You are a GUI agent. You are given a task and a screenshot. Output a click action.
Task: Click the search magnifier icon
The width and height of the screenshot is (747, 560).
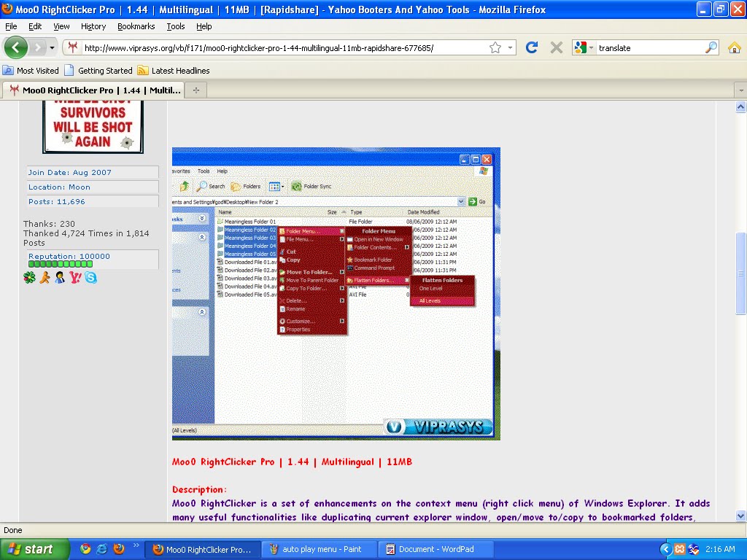[x=711, y=47]
